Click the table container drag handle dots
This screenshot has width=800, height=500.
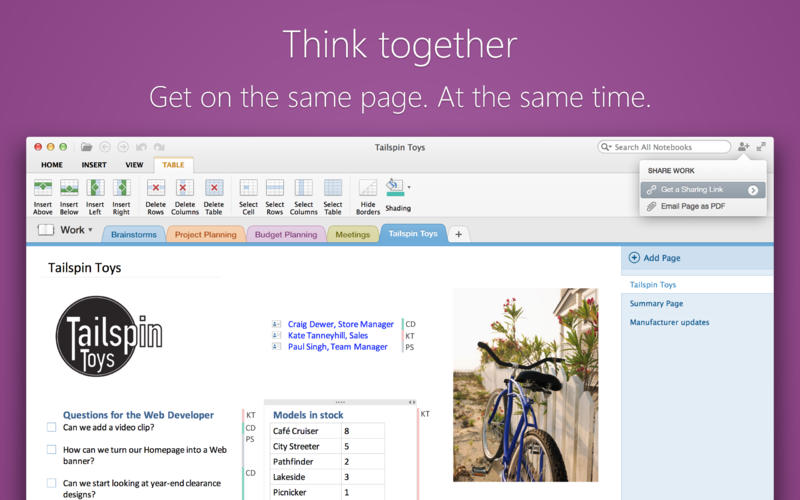pos(340,402)
